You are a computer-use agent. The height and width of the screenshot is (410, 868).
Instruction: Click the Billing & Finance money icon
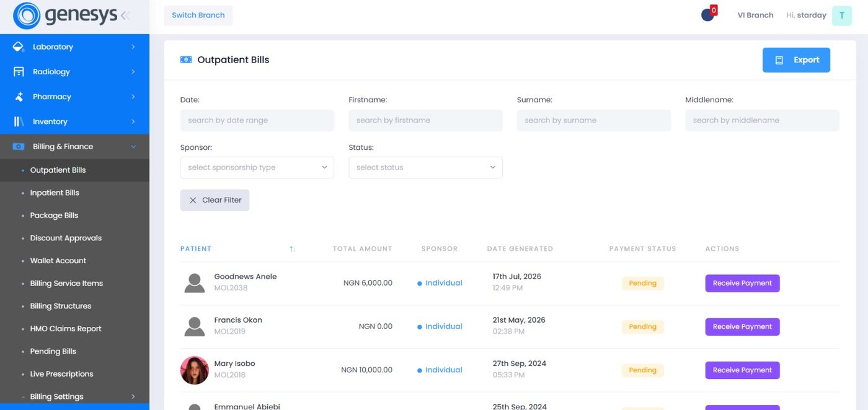[19, 147]
